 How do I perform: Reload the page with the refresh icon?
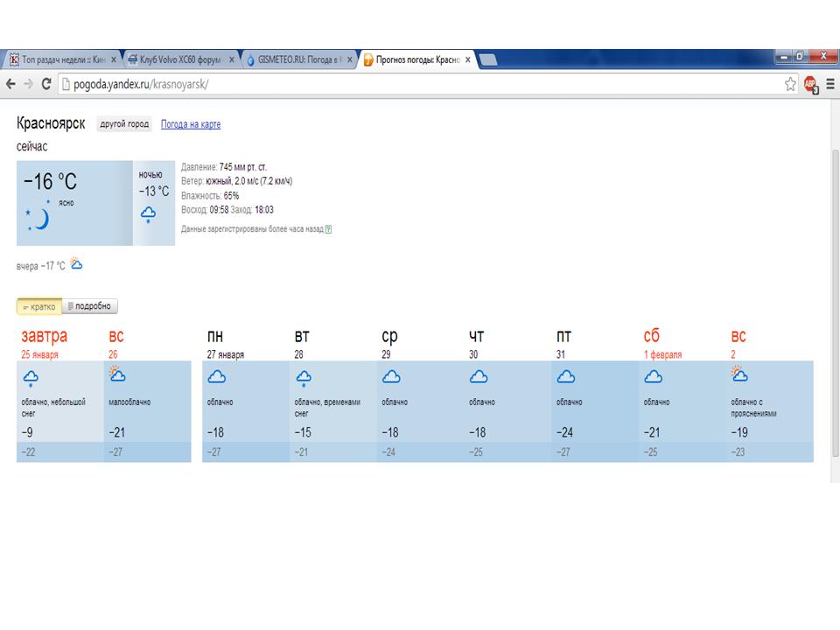(45, 84)
